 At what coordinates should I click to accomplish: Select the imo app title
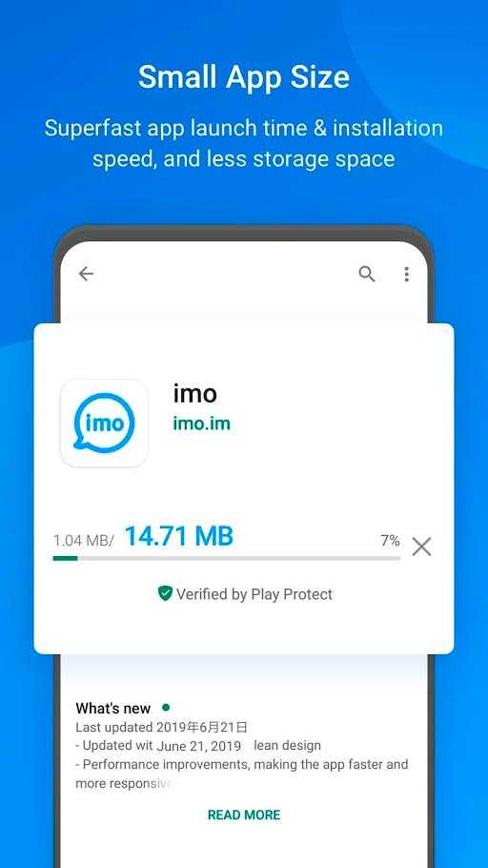pyautogui.click(x=194, y=394)
